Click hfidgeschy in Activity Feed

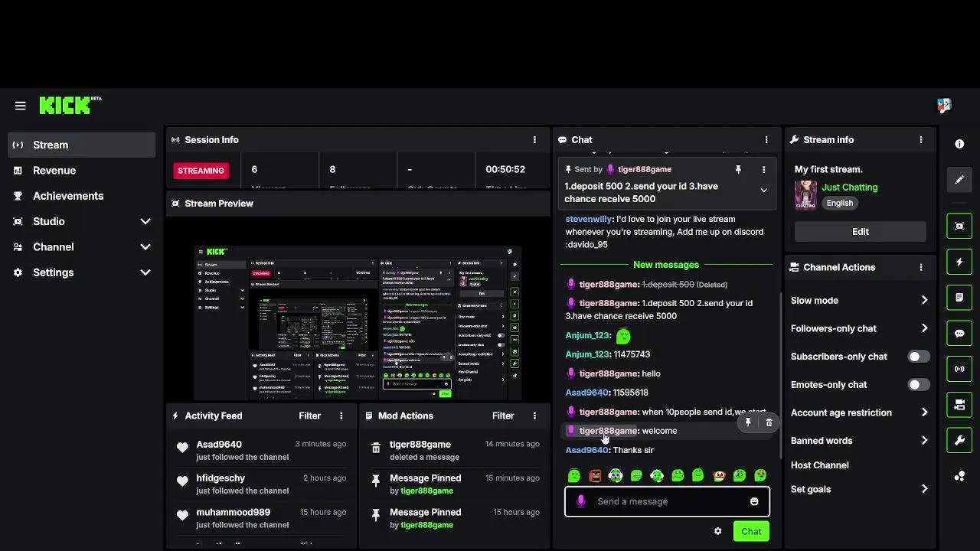[x=220, y=478]
